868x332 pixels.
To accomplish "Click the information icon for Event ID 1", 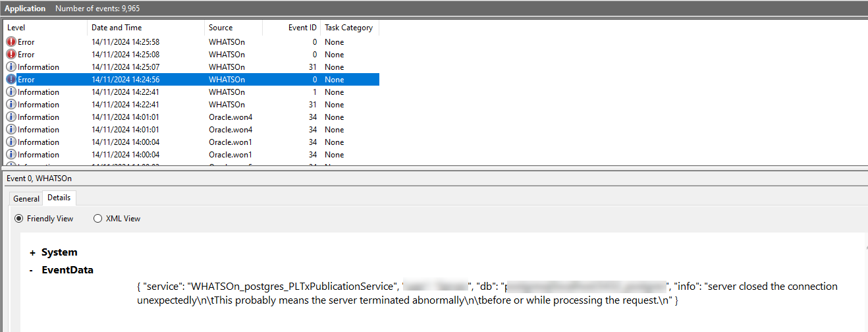I will point(11,92).
